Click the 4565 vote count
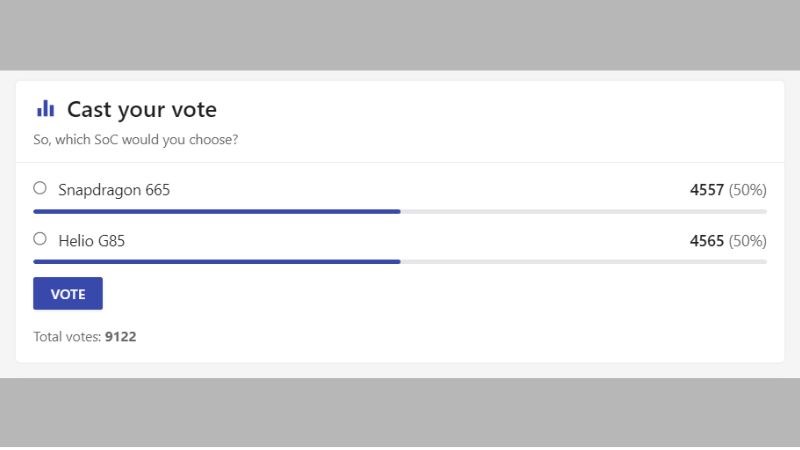The image size is (800, 450). coord(706,241)
